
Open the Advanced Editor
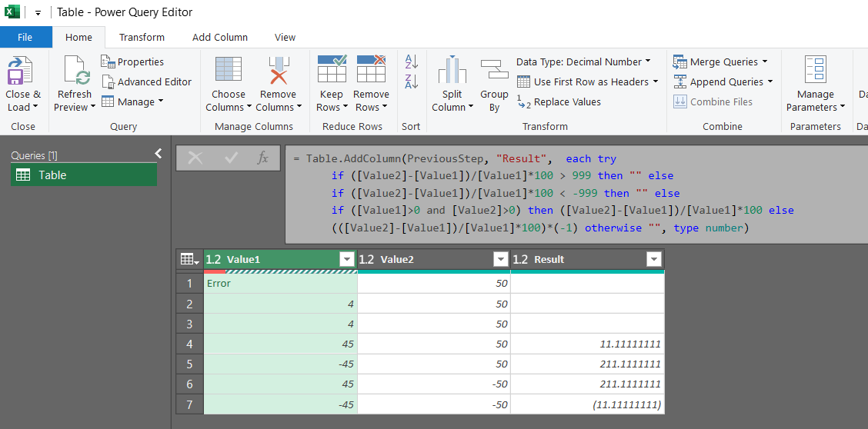[x=146, y=81]
